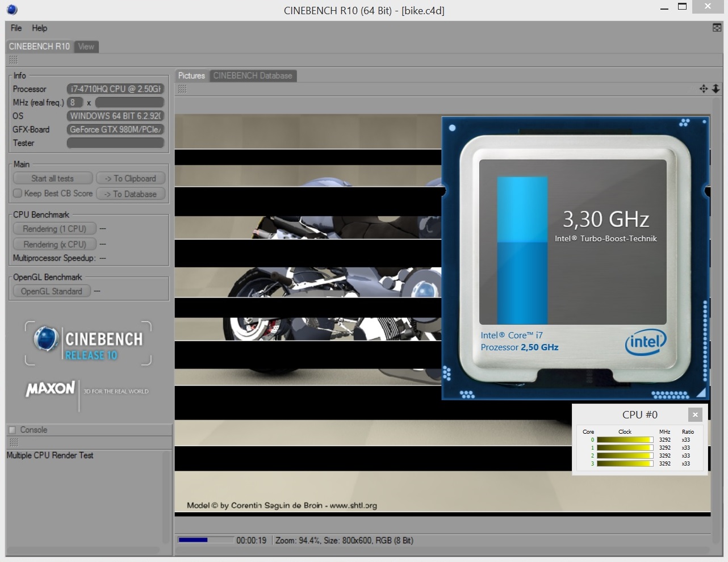This screenshot has height=562, width=728.
Task: Click the To Database button
Action: point(131,194)
